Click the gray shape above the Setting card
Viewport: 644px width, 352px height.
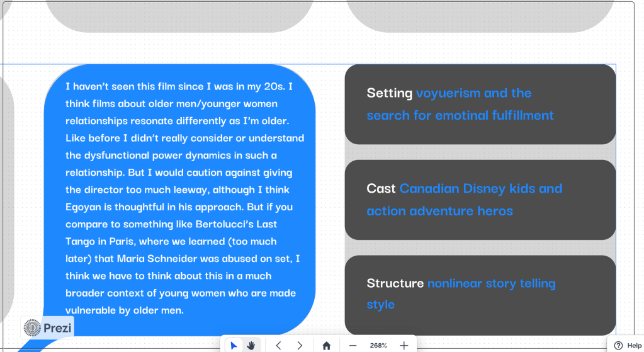tap(480, 16)
